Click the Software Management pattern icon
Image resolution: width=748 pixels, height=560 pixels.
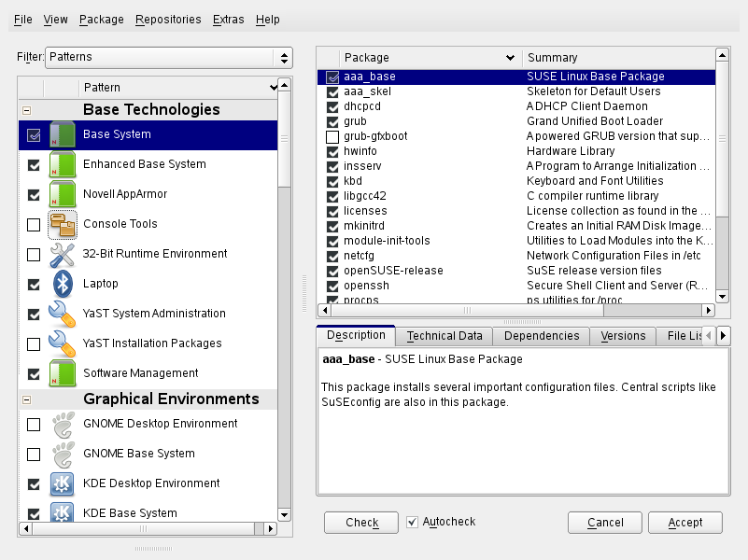pos(63,373)
